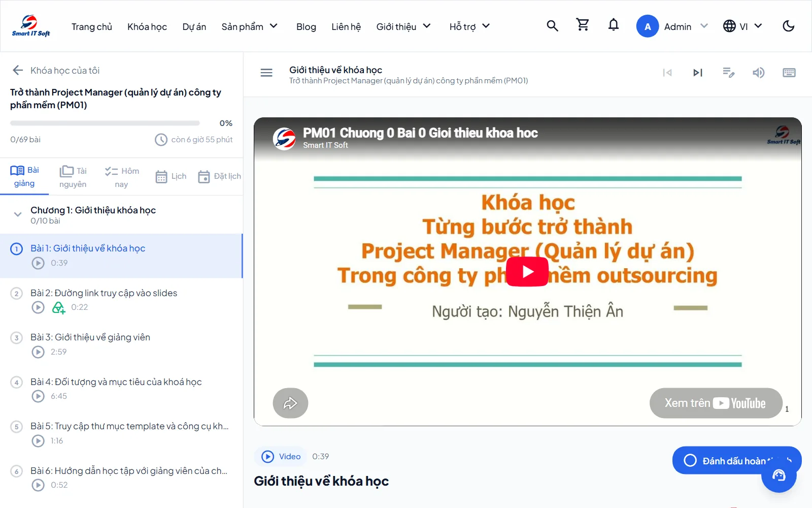
Task: Open the search icon in header
Action: 552,26
